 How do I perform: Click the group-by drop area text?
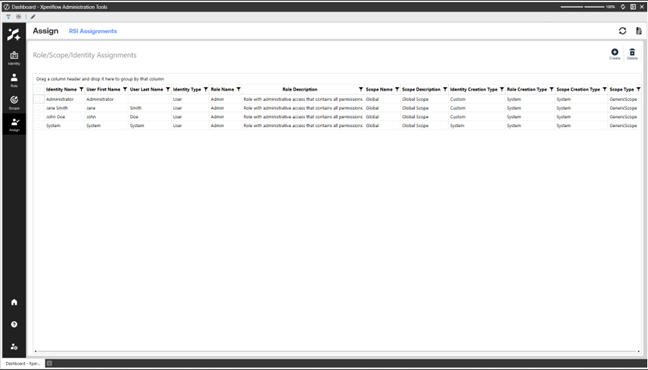tap(100, 79)
